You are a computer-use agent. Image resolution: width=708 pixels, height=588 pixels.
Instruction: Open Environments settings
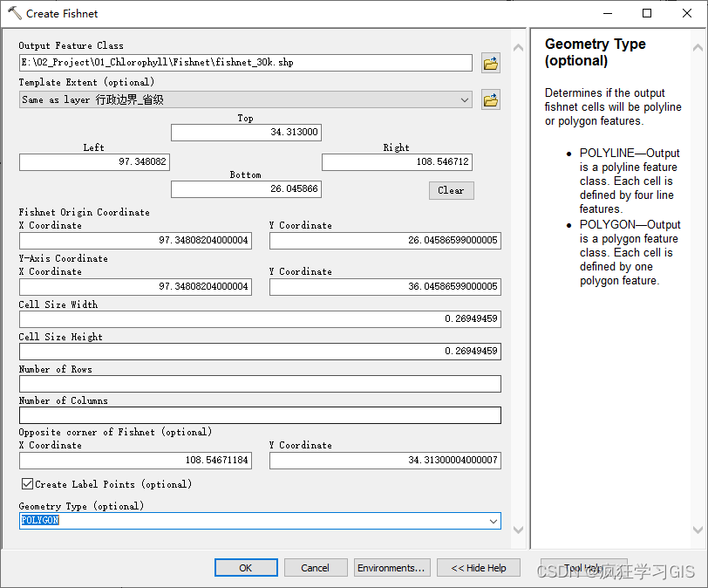(391, 568)
